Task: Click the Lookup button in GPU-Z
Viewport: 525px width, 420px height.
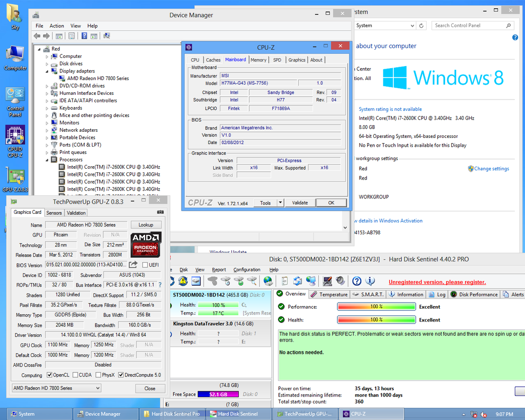Action: tap(146, 225)
